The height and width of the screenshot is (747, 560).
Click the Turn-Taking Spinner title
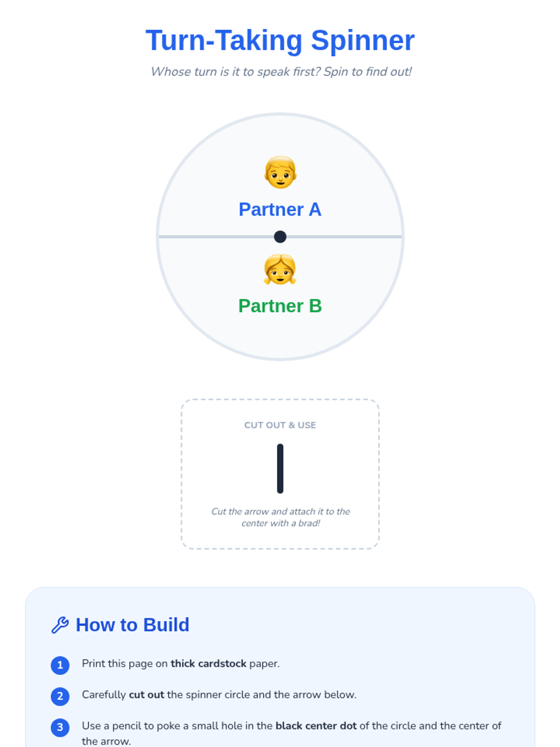tap(280, 41)
